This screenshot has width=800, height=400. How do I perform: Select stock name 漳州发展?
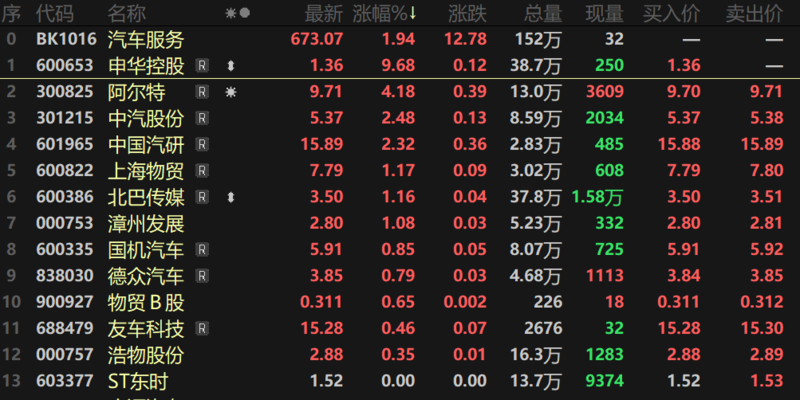(x=146, y=223)
